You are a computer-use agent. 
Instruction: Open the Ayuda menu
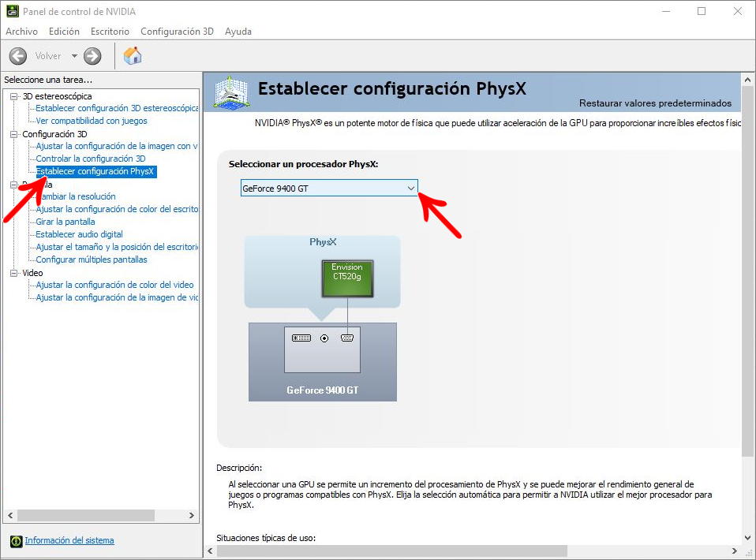click(238, 32)
